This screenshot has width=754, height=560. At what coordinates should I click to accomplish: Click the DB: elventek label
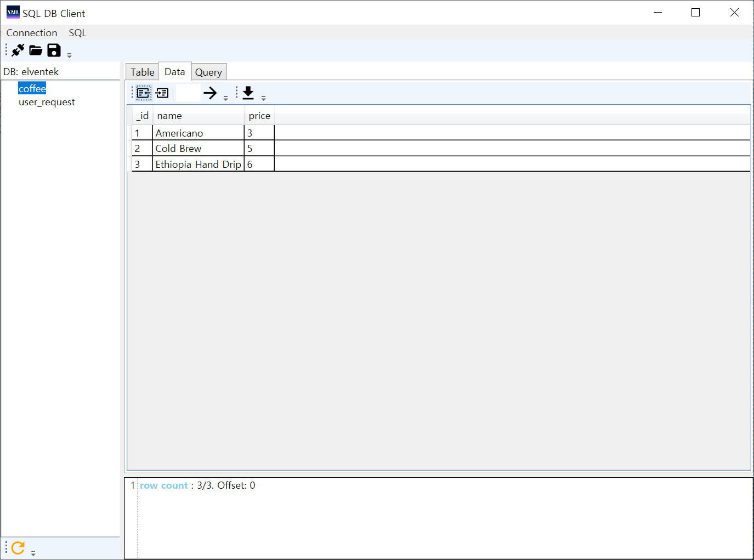pyautogui.click(x=31, y=72)
